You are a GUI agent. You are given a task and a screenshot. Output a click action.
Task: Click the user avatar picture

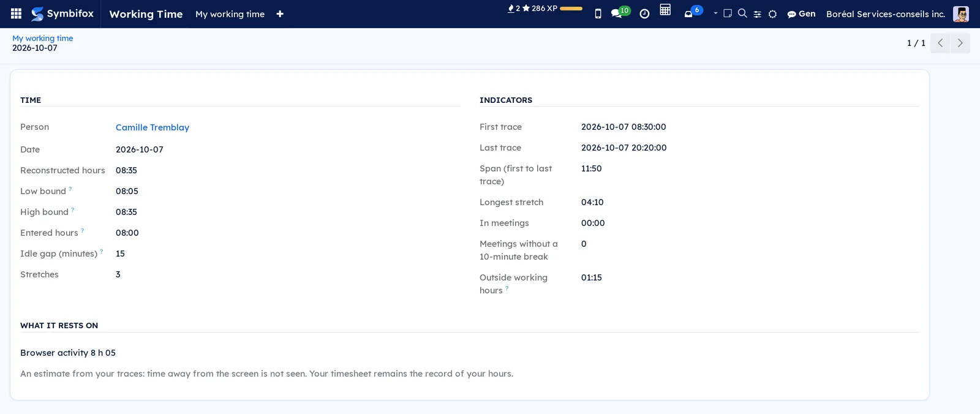[961, 14]
